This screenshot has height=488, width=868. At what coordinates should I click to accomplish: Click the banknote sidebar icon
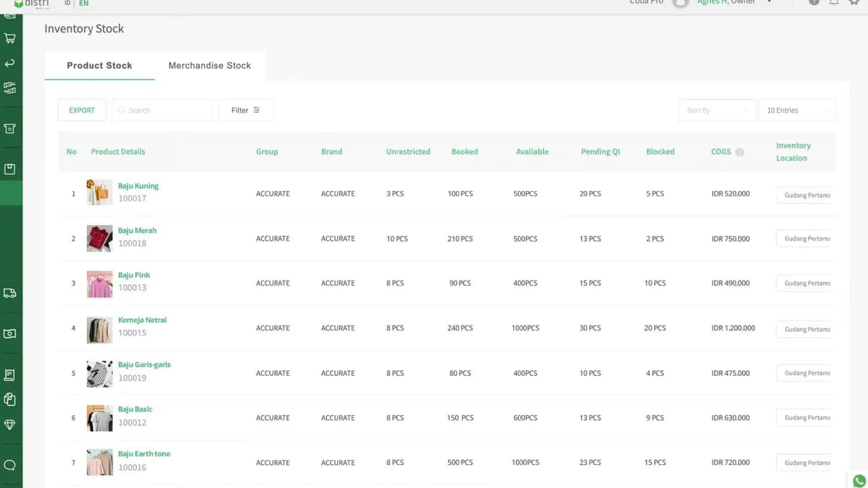pyautogui.click(x=10, y=334)
